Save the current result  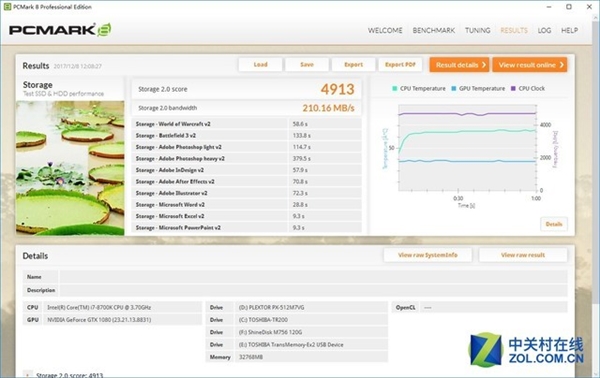coord(307,65)
